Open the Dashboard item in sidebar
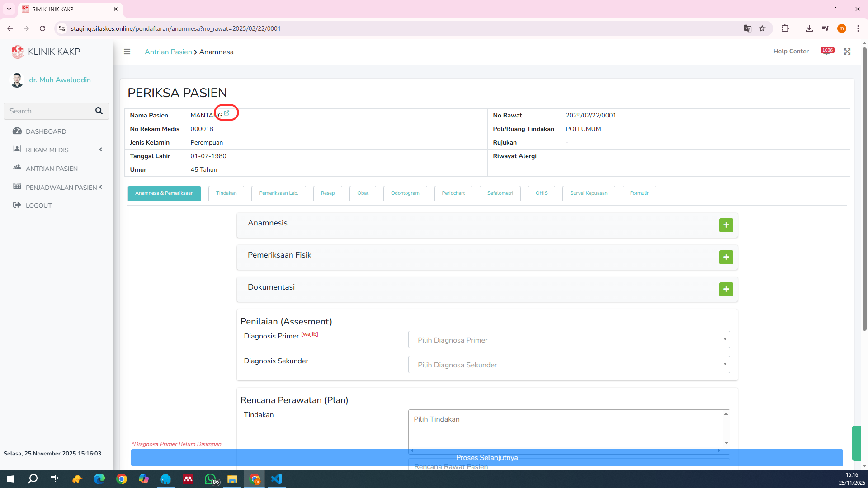 (46, 131)
